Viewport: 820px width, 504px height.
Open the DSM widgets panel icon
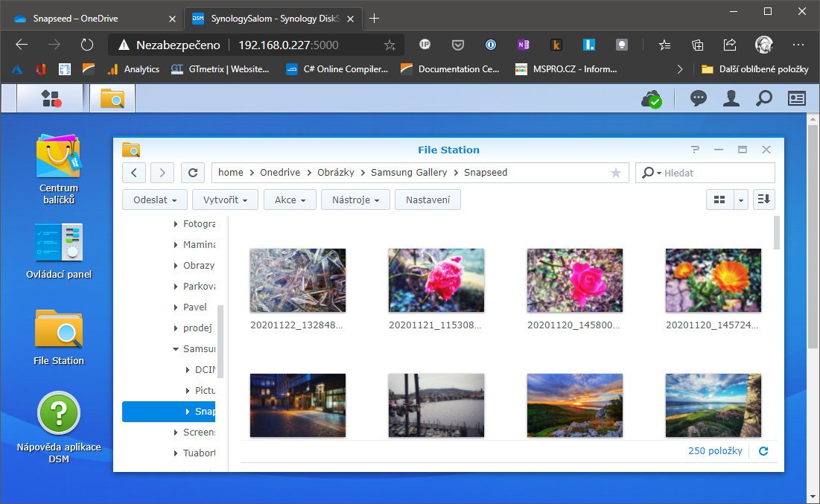click(x=796, y=98)
